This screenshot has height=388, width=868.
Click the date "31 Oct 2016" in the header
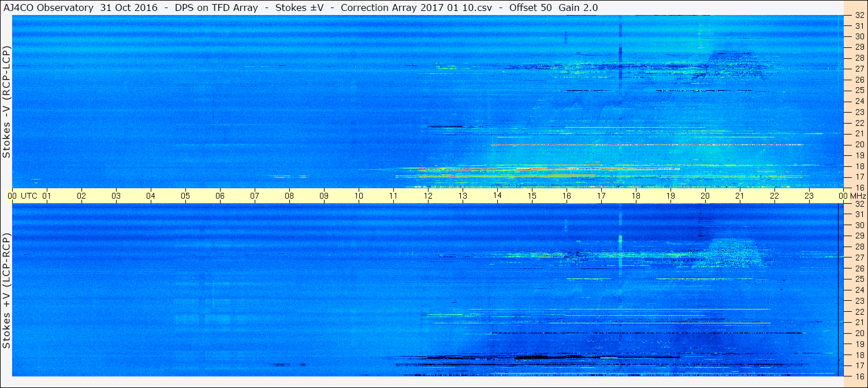click(x=129, y=8)
